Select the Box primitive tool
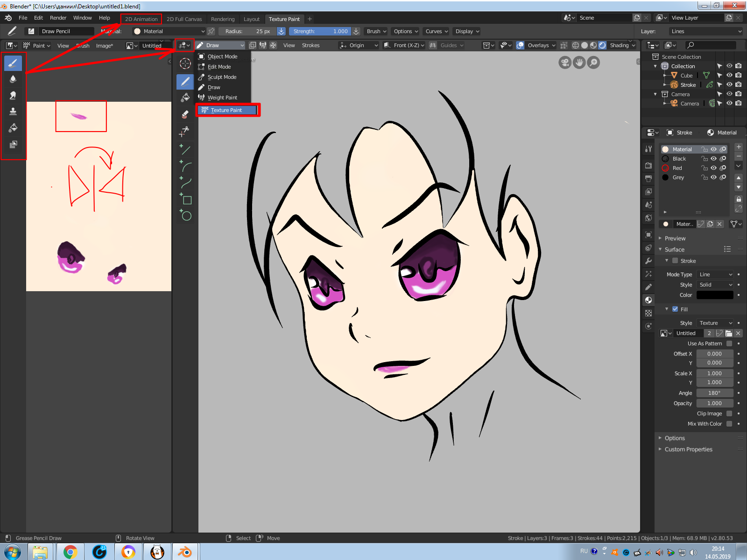Viewport: 747px width, 560px height. coord(185,199)
